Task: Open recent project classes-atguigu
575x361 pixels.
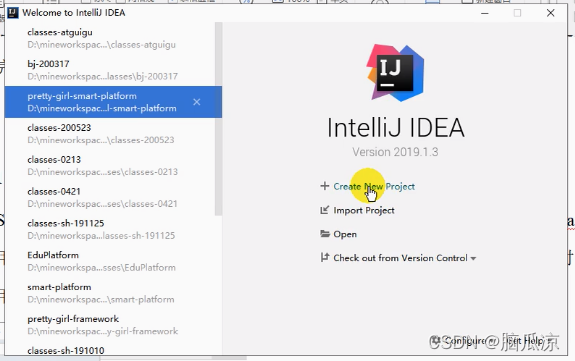Action: (110, 39)
